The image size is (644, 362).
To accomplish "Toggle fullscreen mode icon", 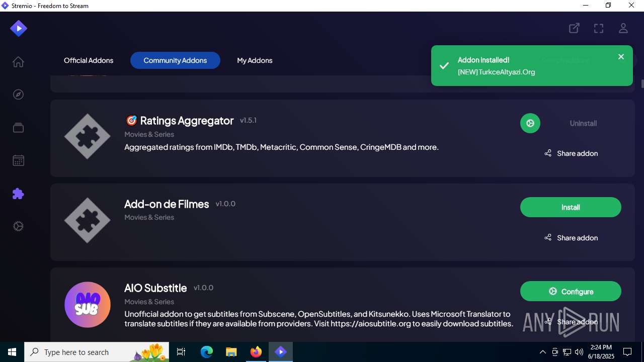I will 599,28.
